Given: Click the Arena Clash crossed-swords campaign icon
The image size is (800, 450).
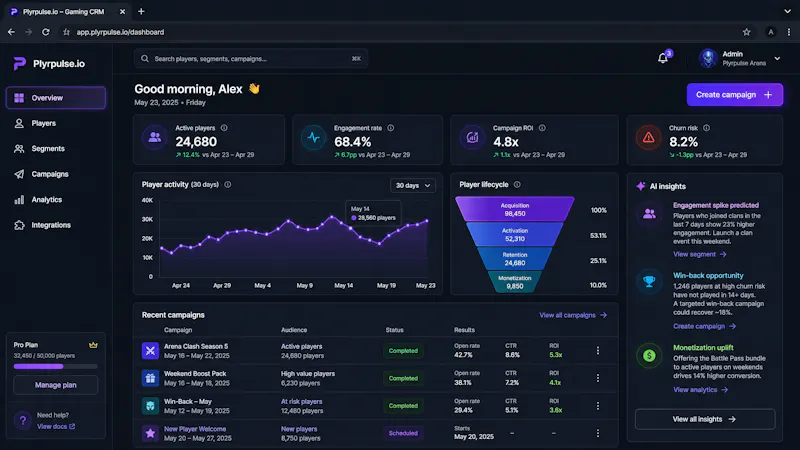Looking at the screenshot, I should (150, 351).
